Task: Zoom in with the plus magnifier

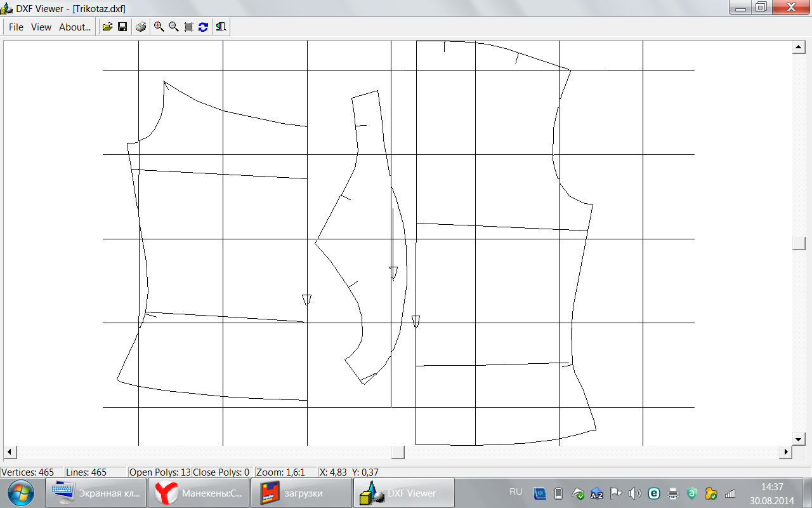Action: (159, 27)
